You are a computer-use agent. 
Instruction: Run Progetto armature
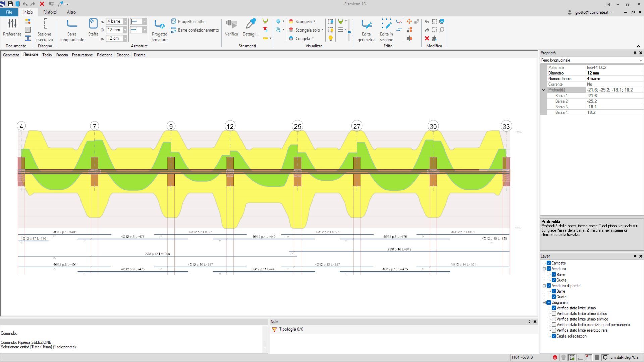(159, 30)
